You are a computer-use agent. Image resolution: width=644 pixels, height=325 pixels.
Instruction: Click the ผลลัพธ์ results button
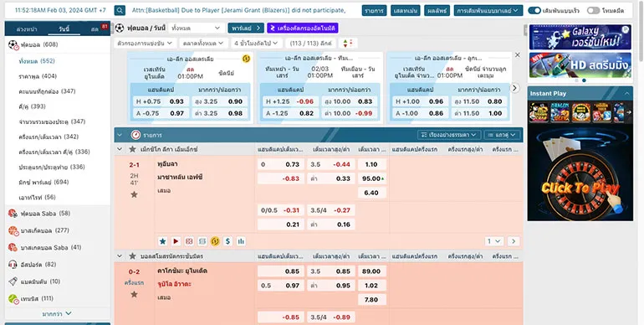click(437, 10)
